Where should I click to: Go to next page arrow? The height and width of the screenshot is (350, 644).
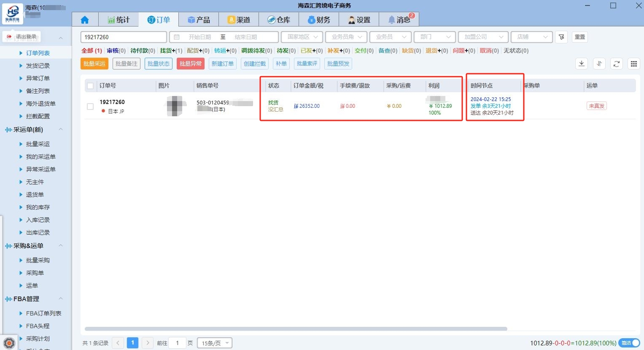[148, 343]
